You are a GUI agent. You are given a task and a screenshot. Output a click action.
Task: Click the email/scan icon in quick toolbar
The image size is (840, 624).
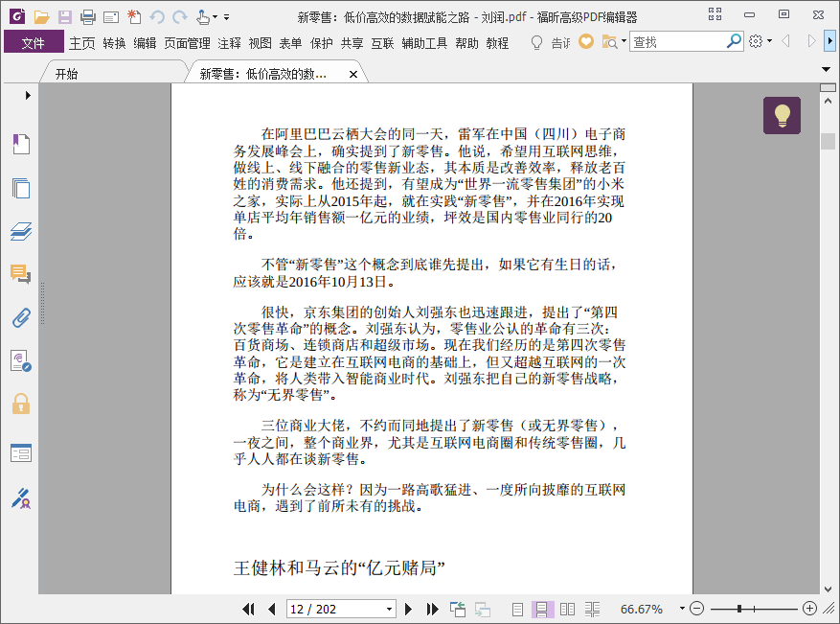point(111,17)
